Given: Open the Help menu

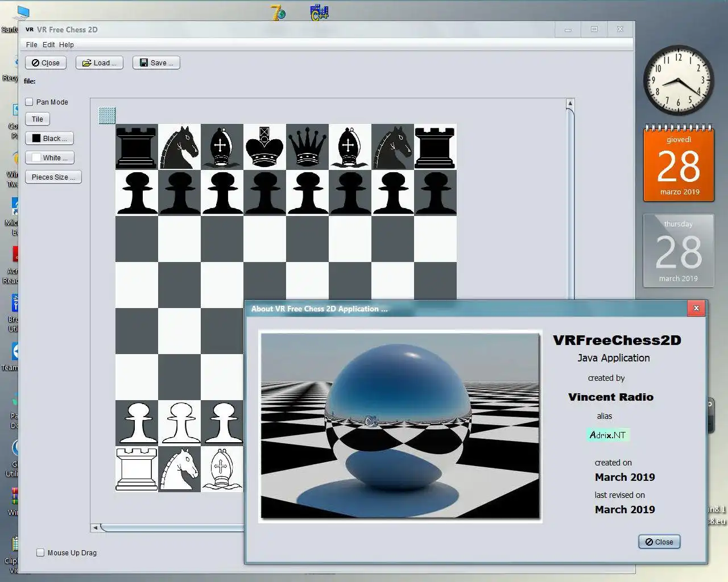Looking at the screenshot, I should [66, 45].
